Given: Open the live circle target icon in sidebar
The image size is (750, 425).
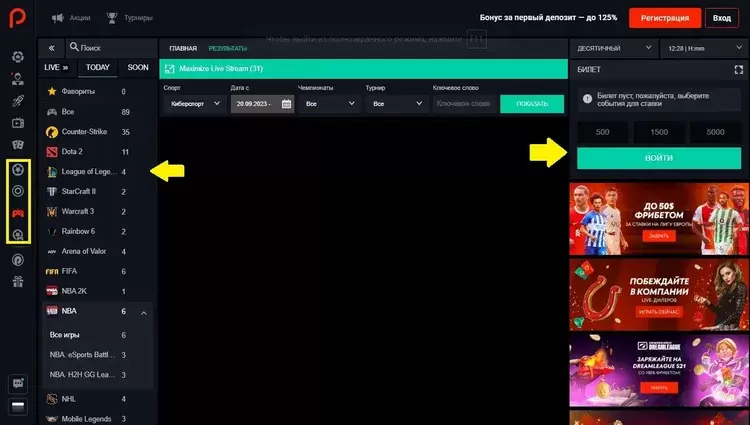Looking at the screenshot, I should [x=18, y=191].
